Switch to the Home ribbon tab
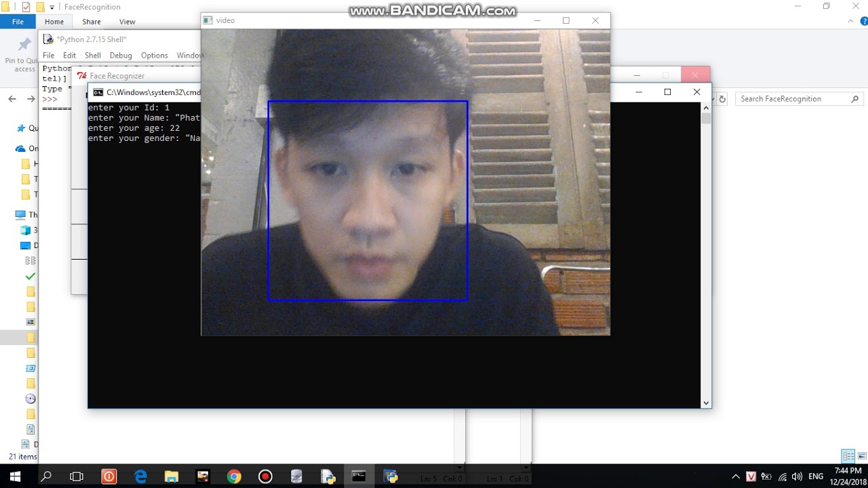The width and height of the screenshot is (868, 488). coord(54,22)
